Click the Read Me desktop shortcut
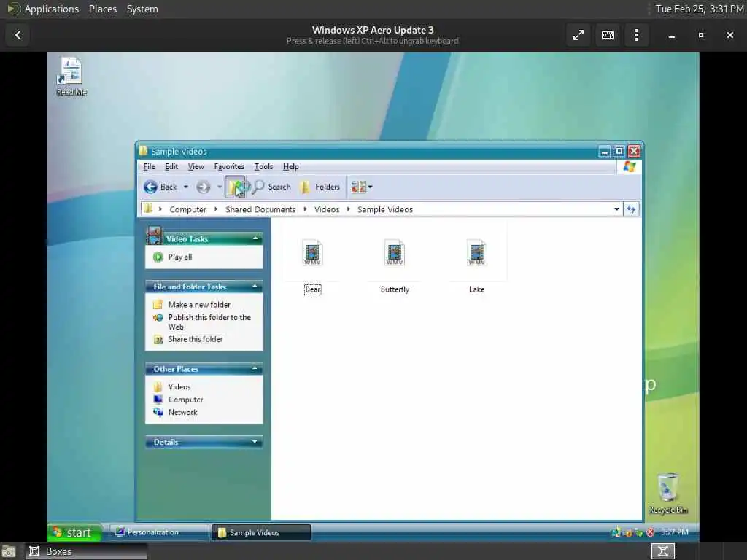Screen dimensions: 747x560 click(x=71, y=76)
